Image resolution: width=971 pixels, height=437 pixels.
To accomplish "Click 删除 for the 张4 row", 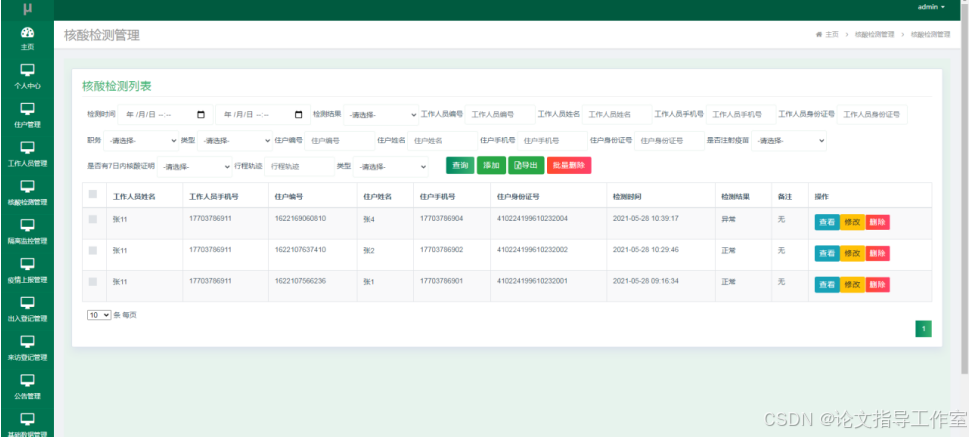I will [x=877, y=222].
